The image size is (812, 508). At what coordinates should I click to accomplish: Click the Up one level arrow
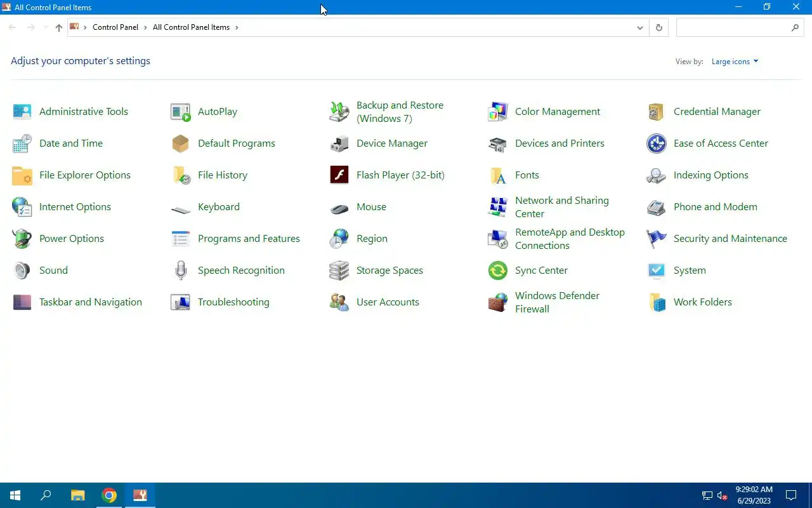point(59,27)
